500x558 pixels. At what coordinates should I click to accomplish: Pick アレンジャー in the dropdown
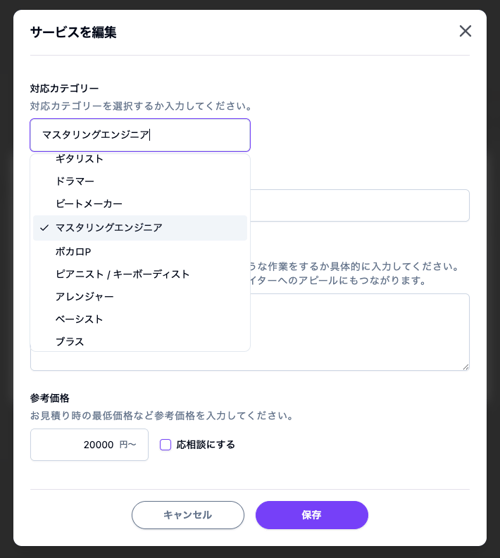(140, 296)
